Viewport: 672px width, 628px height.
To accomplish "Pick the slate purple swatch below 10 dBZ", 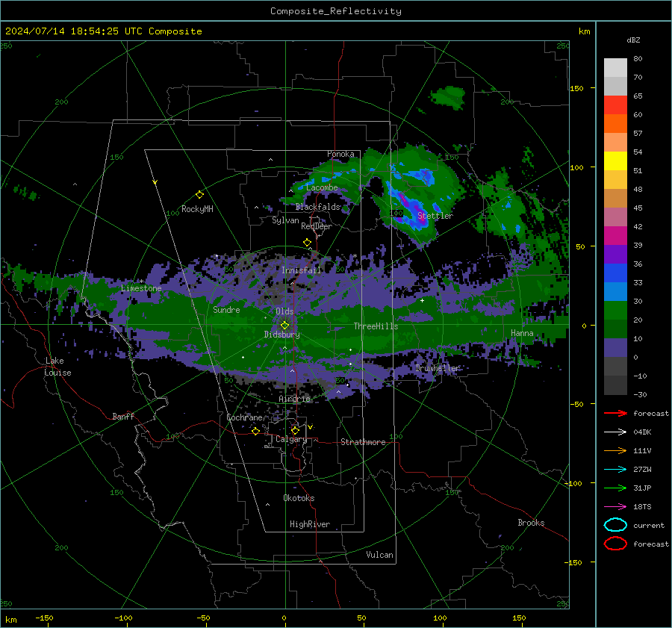I will [615, 347].
